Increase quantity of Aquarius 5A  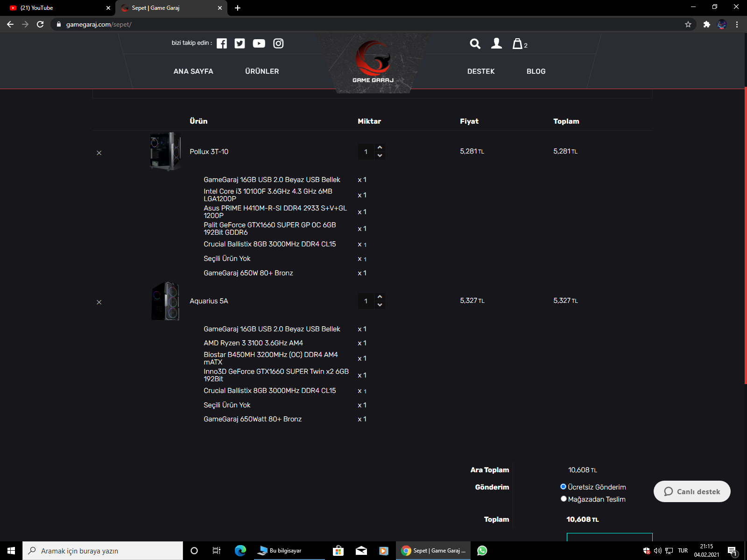coord(380,297)
